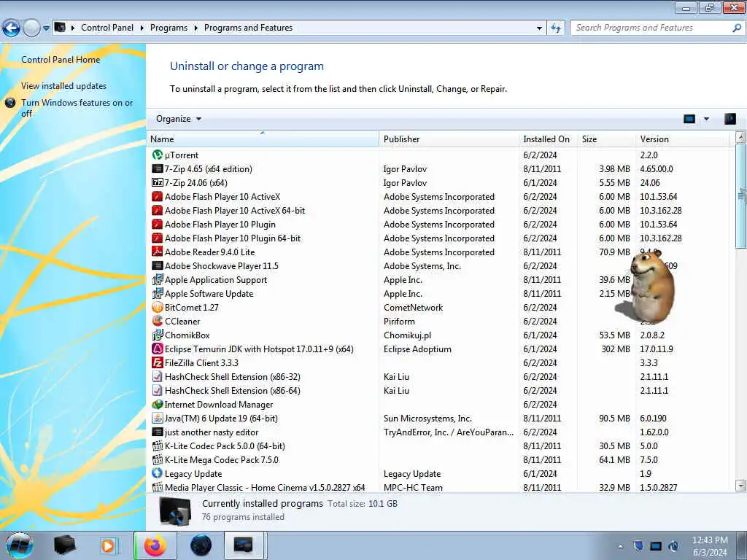
Task: Expand the view options dropdown arrow
Action: click(x=706, y=119)
